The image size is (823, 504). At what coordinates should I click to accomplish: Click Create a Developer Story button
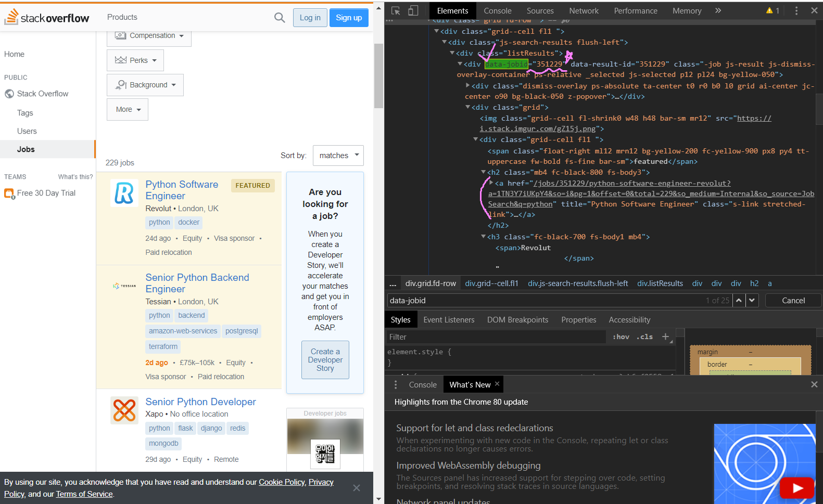pyautogui.click(x=325, y=360)
